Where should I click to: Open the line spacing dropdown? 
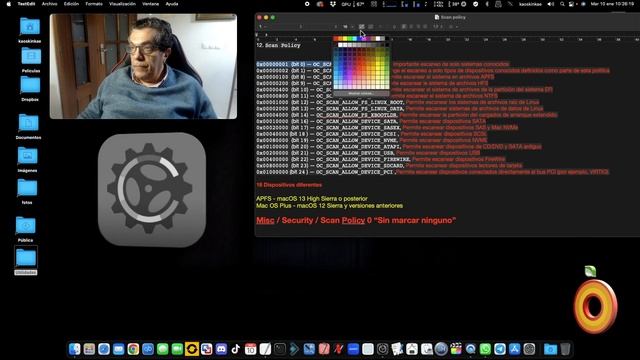[438, 27]
